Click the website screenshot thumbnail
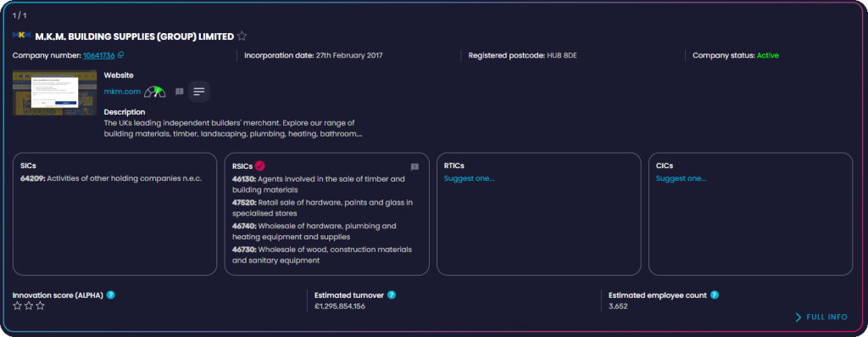Image resolution: width=868 pixels, height=337 pixels. click(54, 93)
